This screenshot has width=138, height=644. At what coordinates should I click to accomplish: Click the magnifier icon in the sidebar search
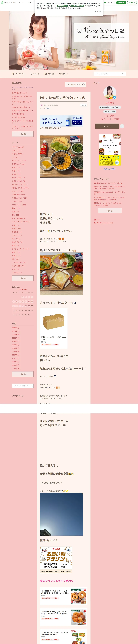[32, 386]
